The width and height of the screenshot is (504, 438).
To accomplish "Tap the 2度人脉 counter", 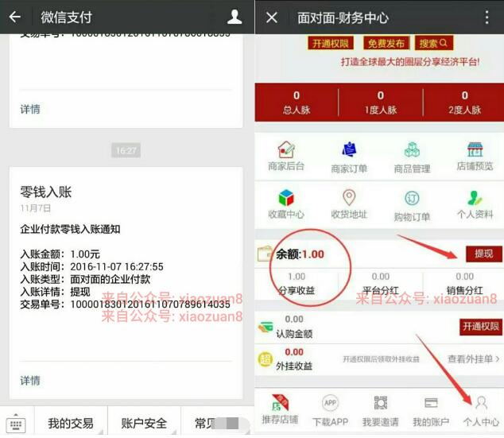I will (464, 103).
